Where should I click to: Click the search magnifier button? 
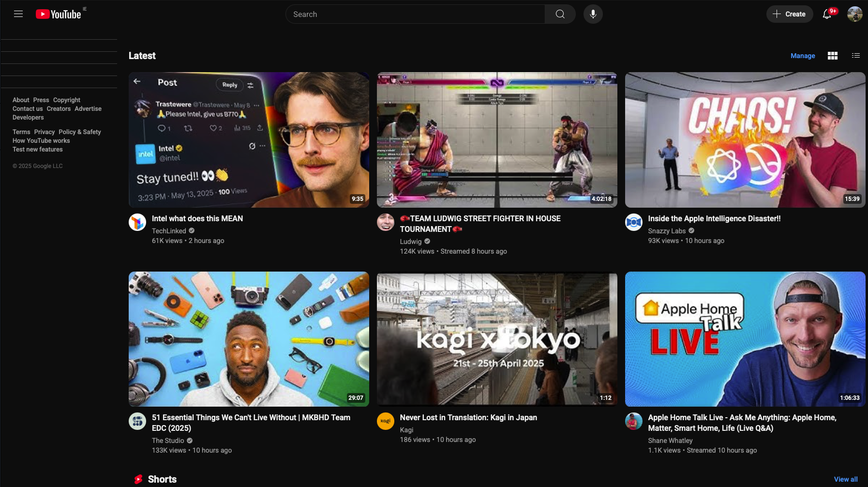click(560, 14)
